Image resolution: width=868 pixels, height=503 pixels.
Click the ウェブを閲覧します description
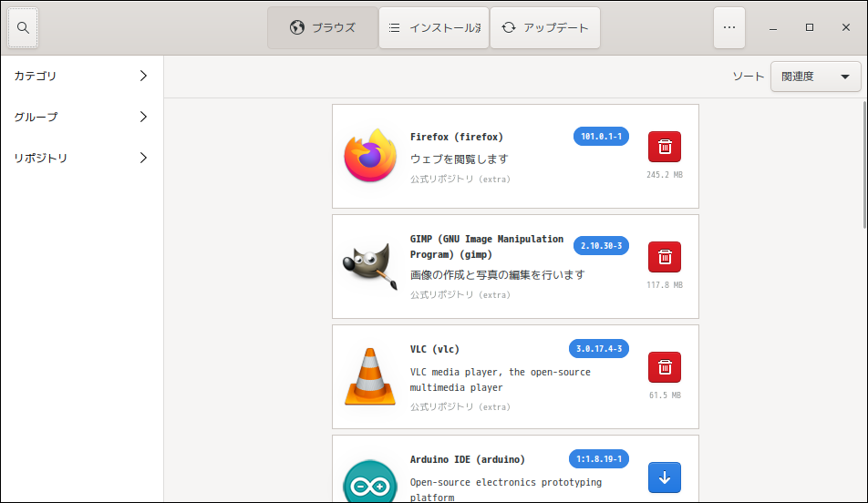459,159
